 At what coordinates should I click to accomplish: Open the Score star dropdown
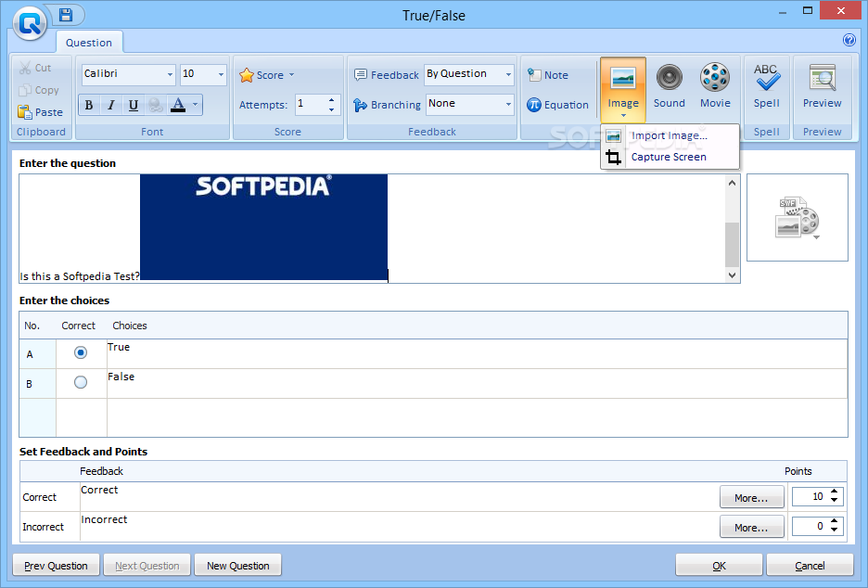tap(266, 75)
